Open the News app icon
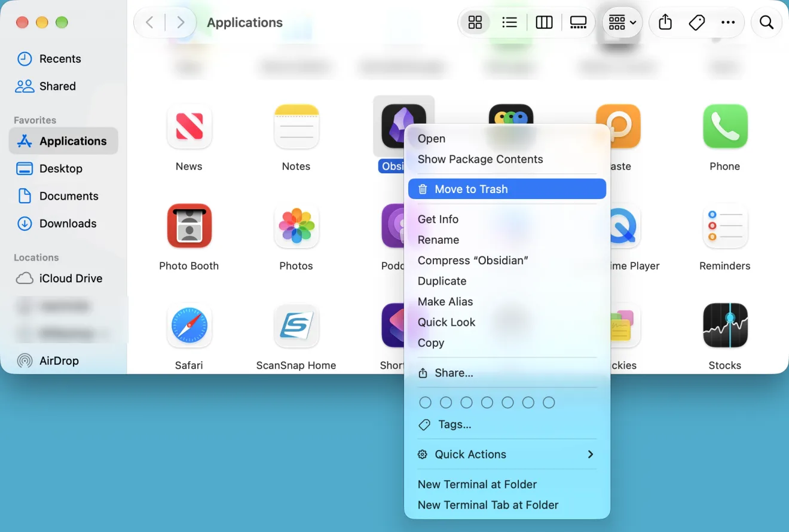 click(189, 126)
